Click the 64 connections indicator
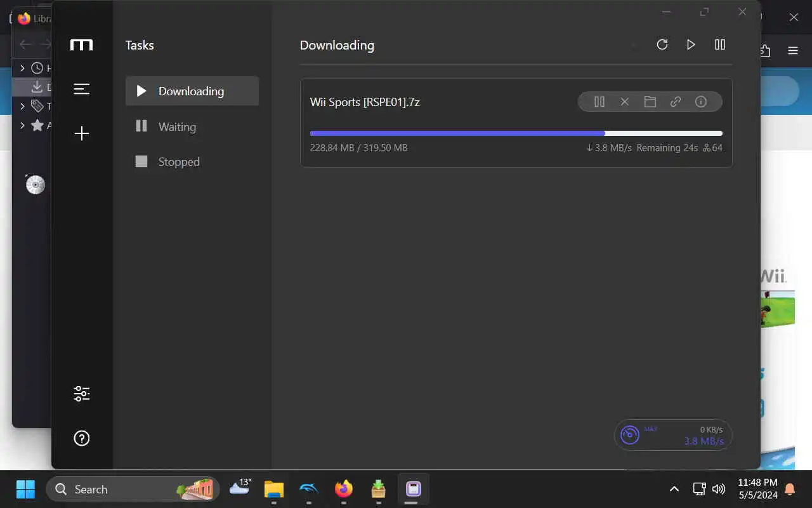Viewport: 812px width, 508px height. (x=712, y=148)
